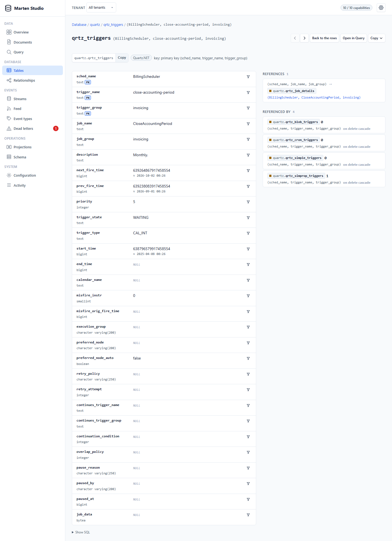Open quartz.qrtz_blob_triggers referencing table
This screenshot has width=392, height=541.
[293, 122]
